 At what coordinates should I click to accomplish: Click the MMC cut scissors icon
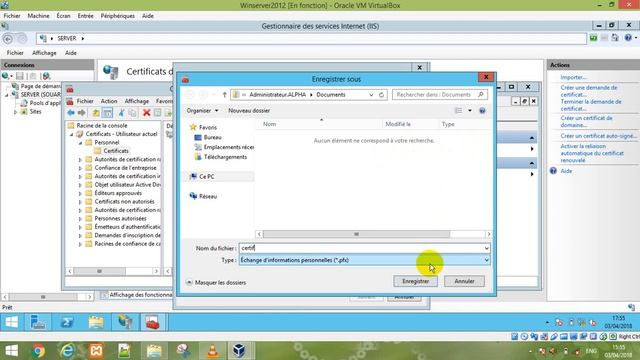[121, 113]
